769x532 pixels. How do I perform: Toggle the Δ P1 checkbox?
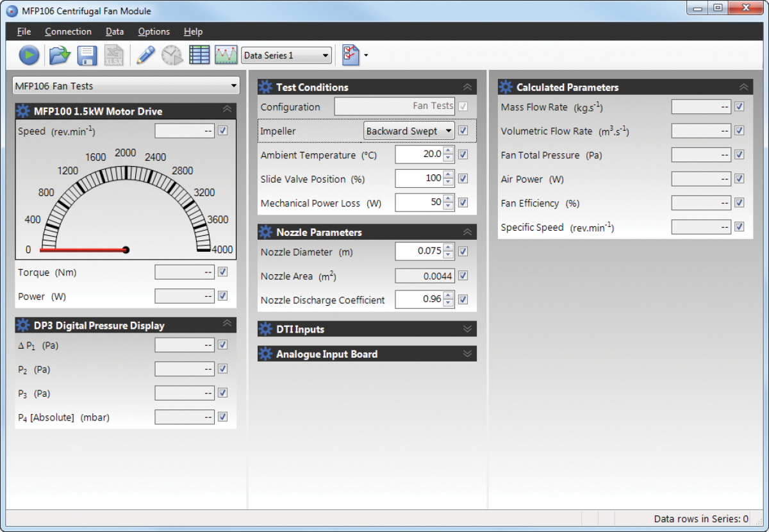point(222,345)
